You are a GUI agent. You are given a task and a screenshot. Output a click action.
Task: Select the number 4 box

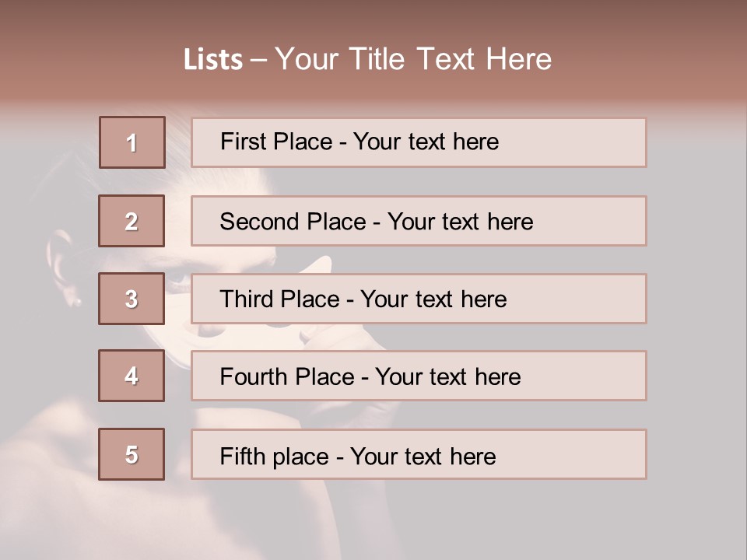click(132, 376)
